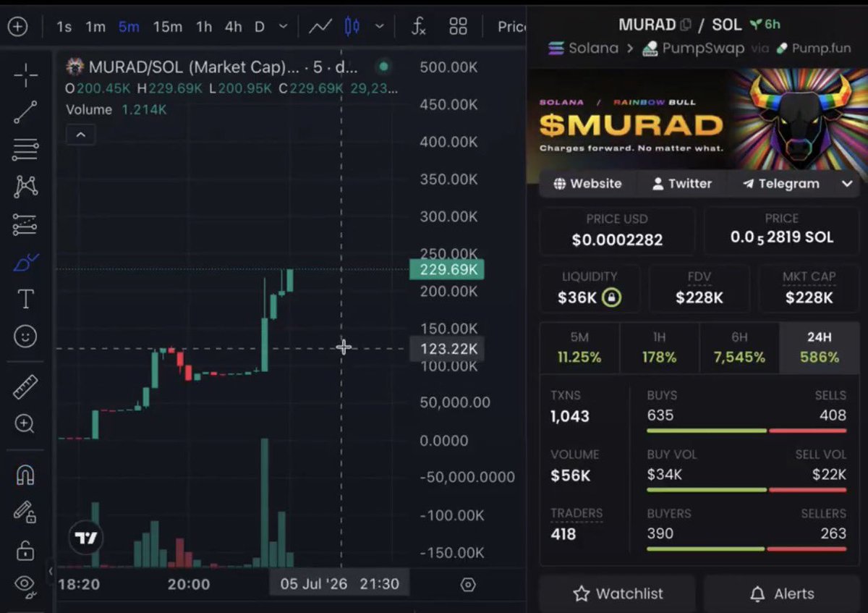Select the crosshair cursor tool
This screenshot has width=868, height=613.
[25, 75]
